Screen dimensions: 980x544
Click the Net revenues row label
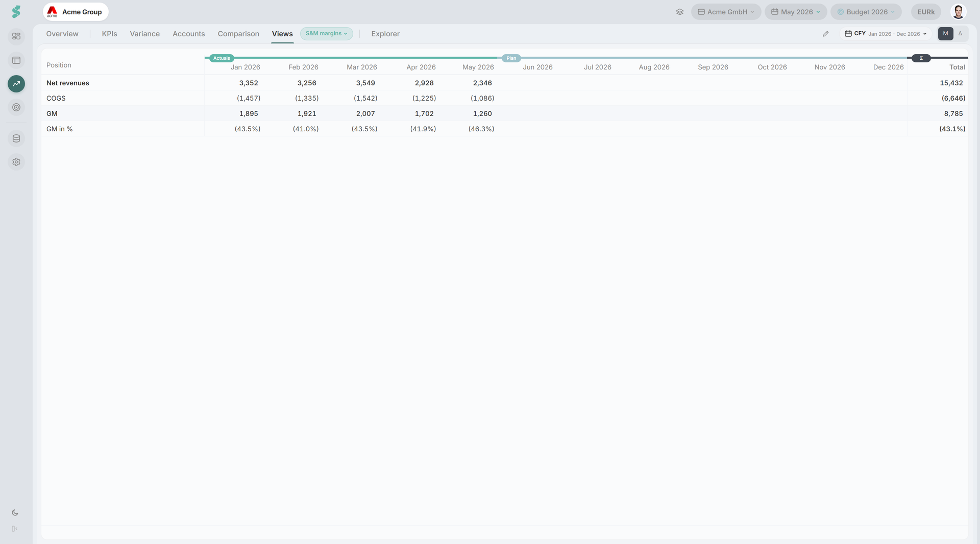(x=68, y=83)
